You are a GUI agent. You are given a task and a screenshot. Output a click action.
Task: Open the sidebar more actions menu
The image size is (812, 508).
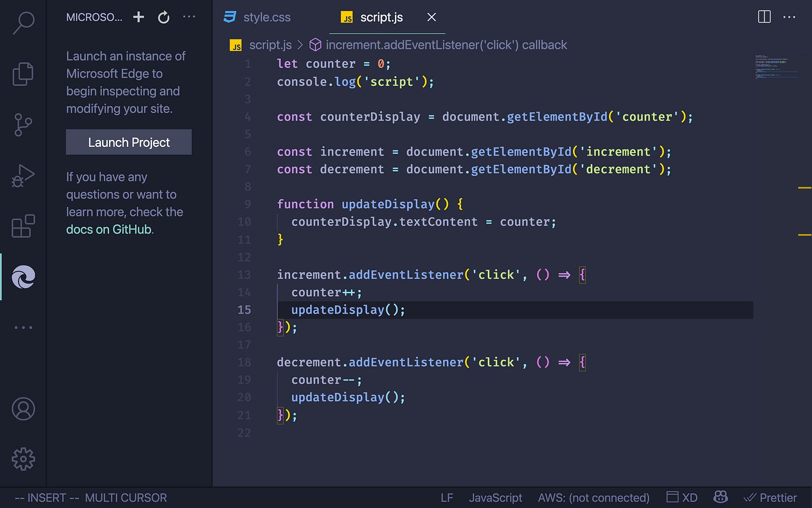[x=189, y=17]
